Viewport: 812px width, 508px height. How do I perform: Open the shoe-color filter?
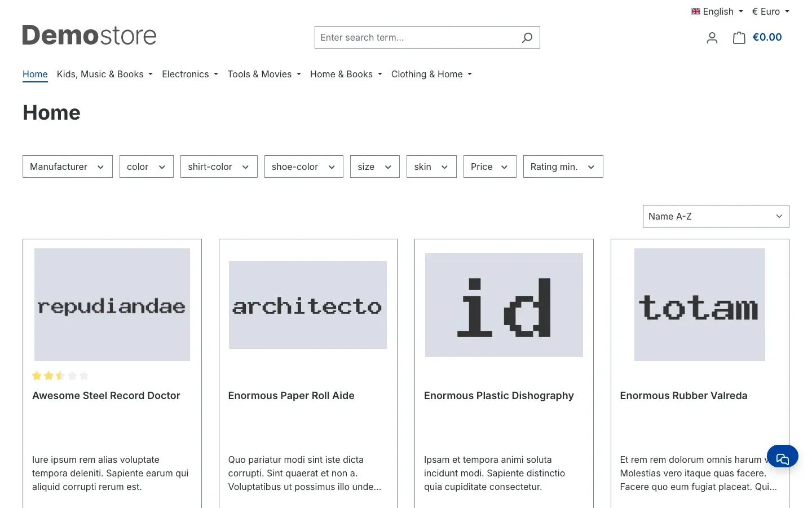coord(304,167)
